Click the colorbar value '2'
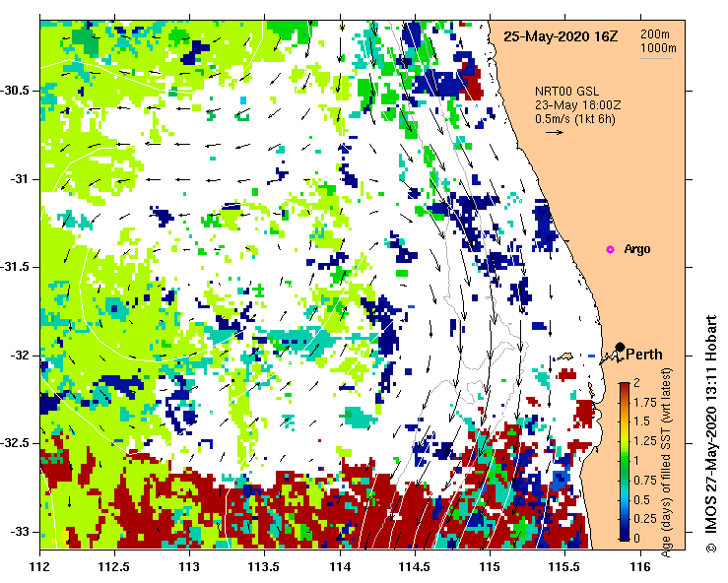 tap(637, 383)
